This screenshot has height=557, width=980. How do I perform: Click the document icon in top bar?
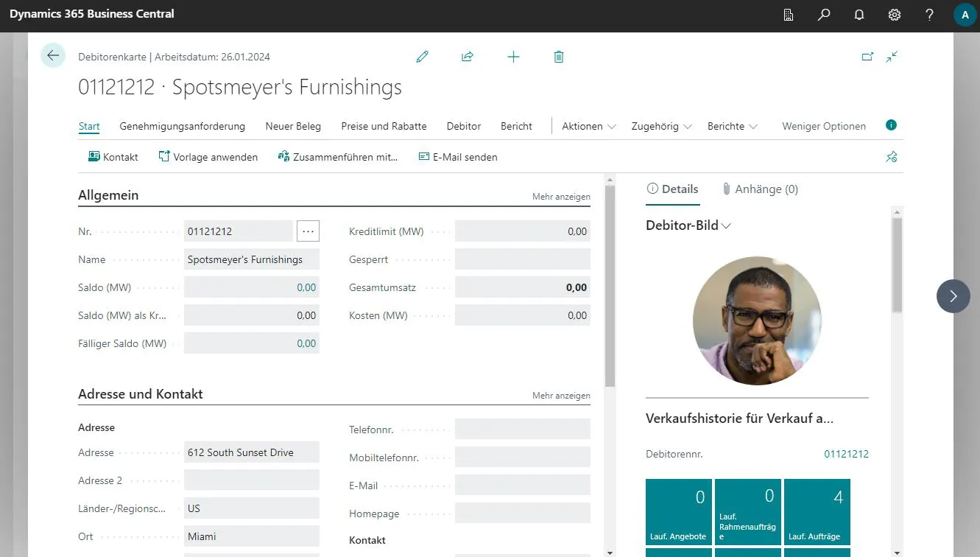tap(789, 15)
